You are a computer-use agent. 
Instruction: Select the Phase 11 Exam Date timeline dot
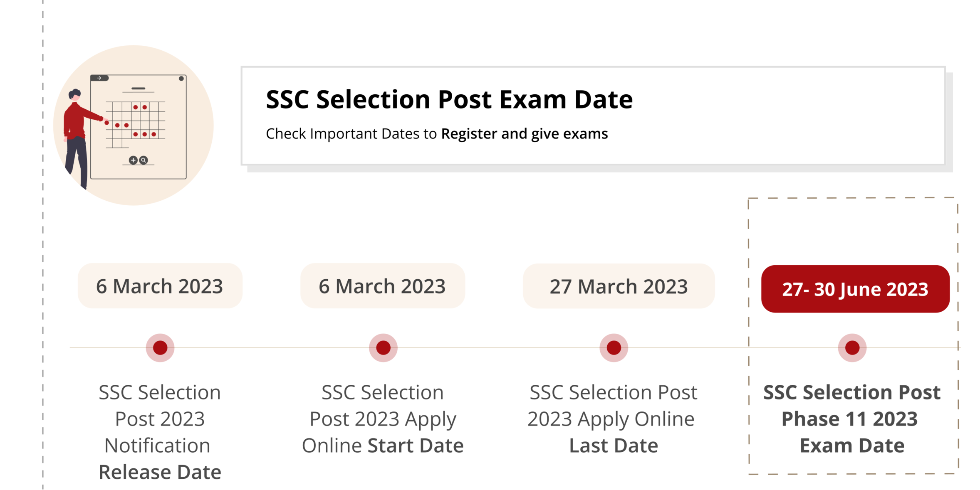852,348
